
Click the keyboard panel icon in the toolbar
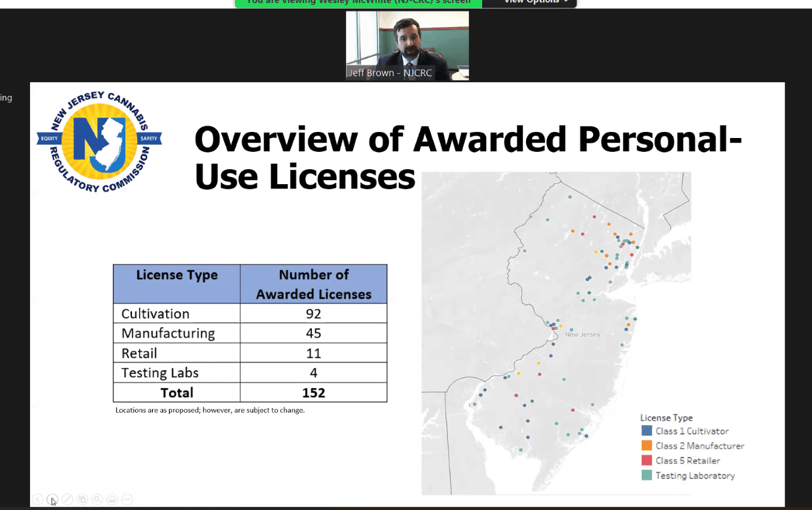tap(112, 499)
